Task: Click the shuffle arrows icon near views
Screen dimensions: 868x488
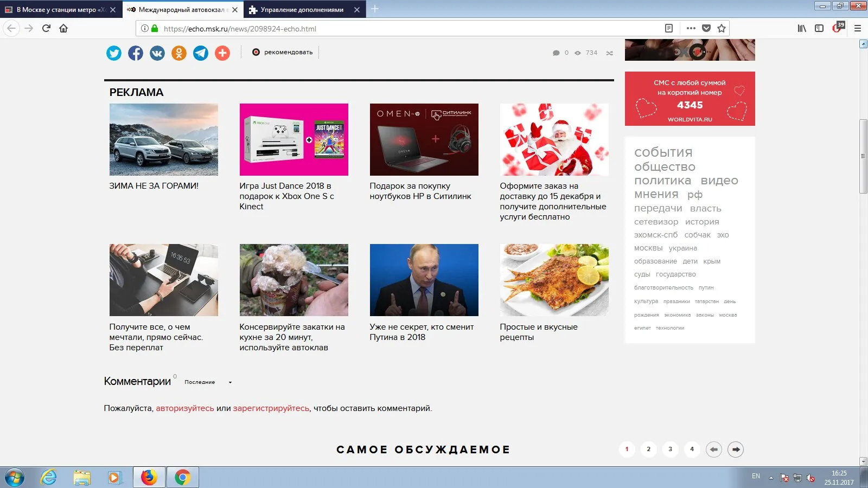Action: point(610,53)
